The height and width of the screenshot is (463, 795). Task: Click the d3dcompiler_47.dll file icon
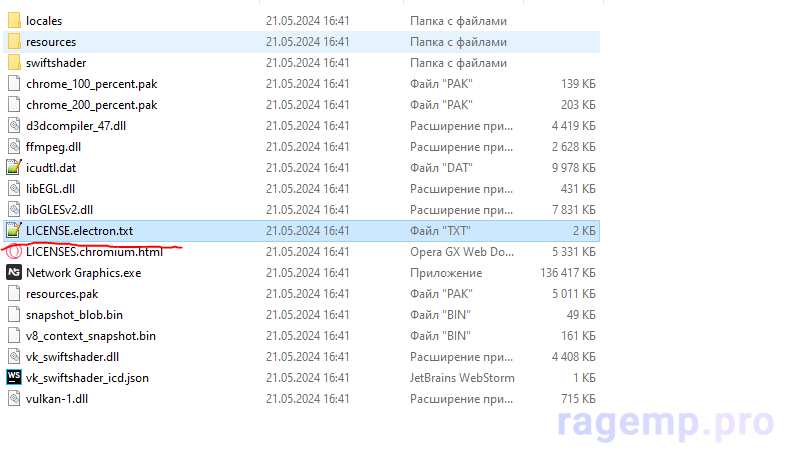point(13,125)
